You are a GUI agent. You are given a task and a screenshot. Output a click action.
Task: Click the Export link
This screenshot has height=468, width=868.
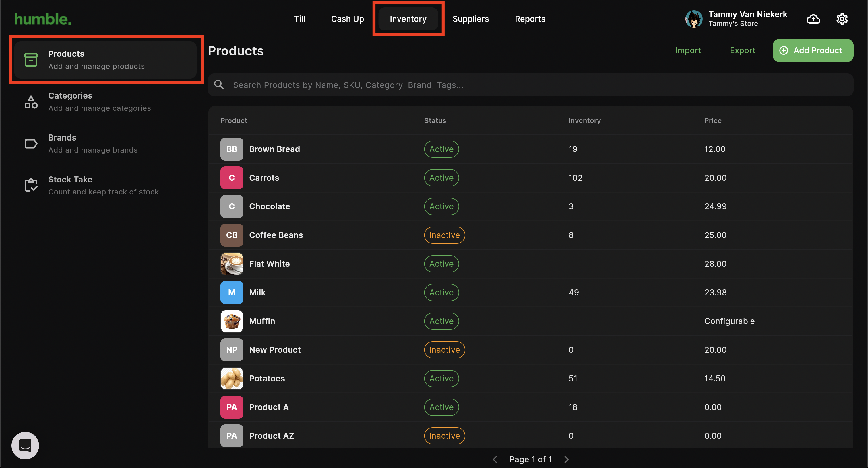point(742,50)
